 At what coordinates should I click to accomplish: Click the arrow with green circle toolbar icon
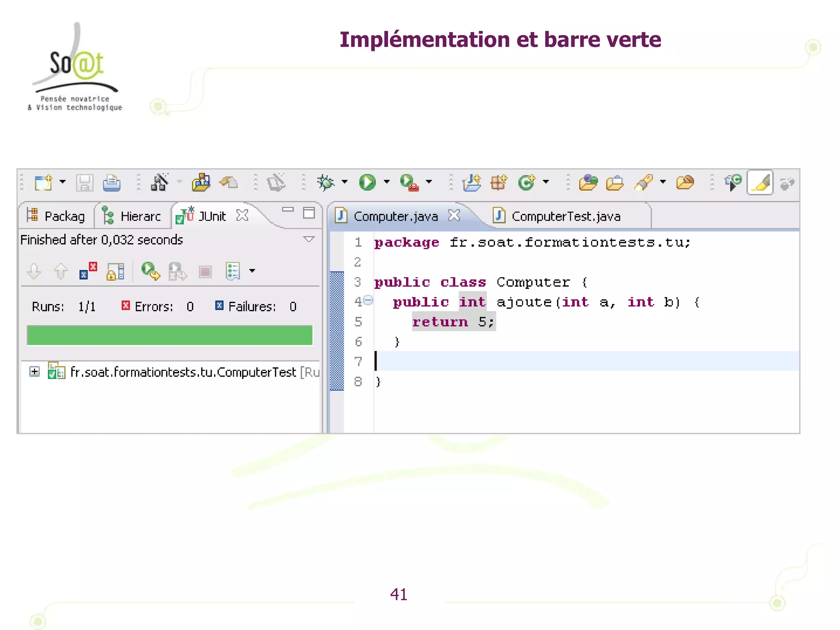(x=733, y=183)
